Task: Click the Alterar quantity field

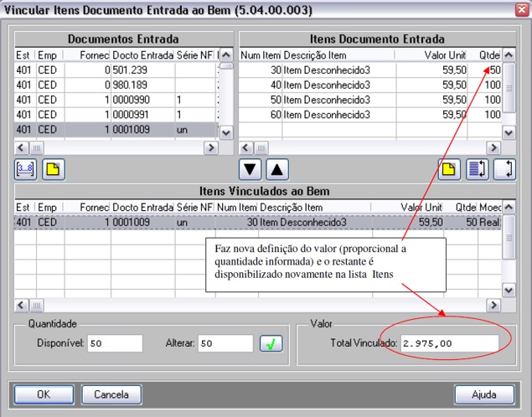Action: click(225, 343)
